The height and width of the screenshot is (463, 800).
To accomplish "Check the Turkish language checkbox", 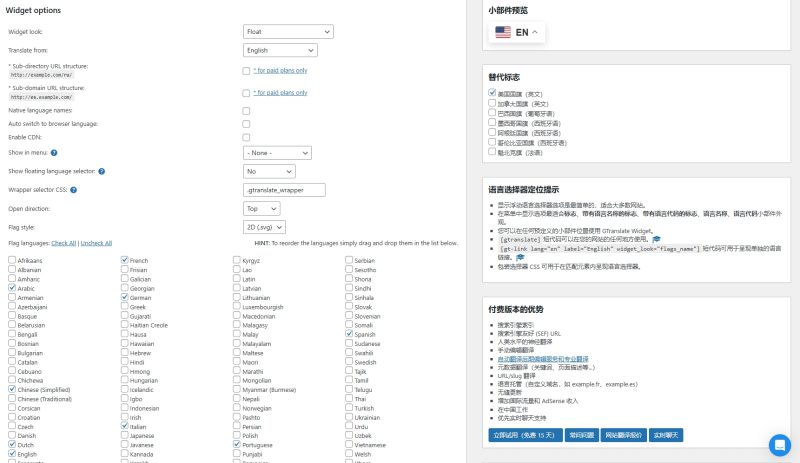I will (349, 407).
